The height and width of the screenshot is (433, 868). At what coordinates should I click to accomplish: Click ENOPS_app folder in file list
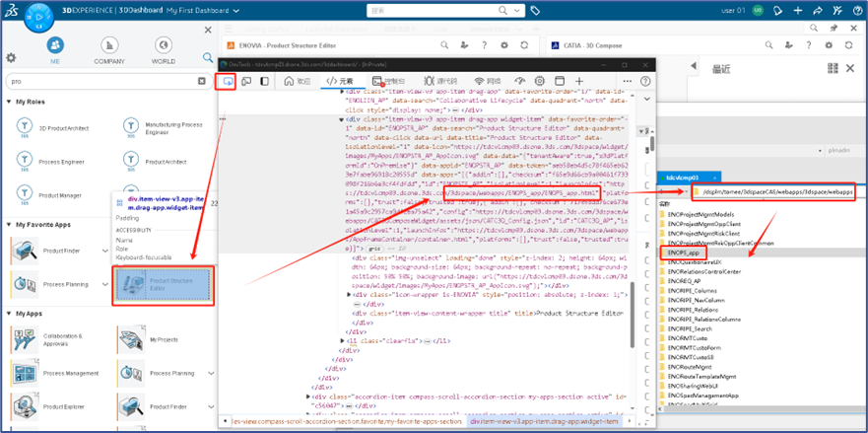(683, 253)
